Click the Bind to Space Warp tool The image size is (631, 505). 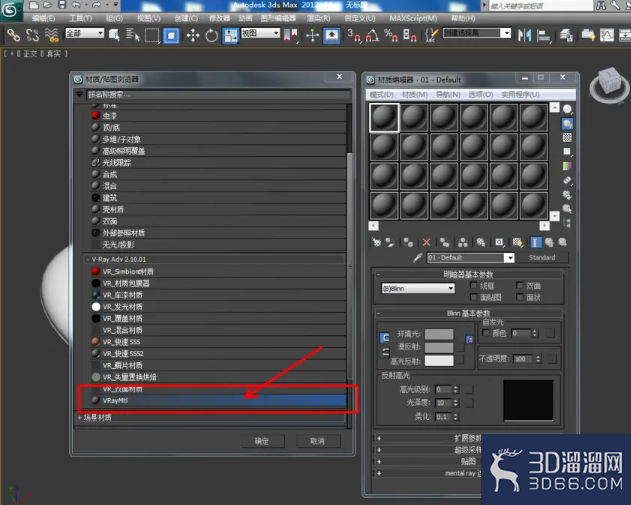[x=52, y=35]
